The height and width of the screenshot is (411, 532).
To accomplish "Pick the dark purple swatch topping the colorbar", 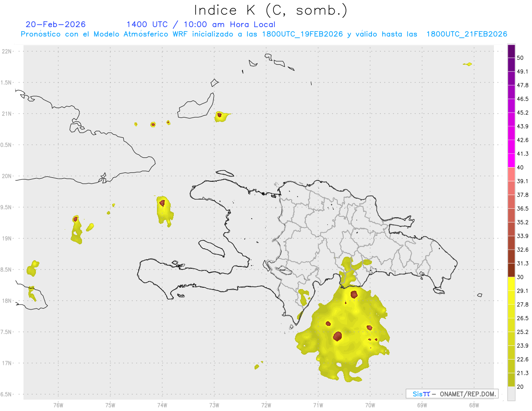I will [x=511, y=51].
